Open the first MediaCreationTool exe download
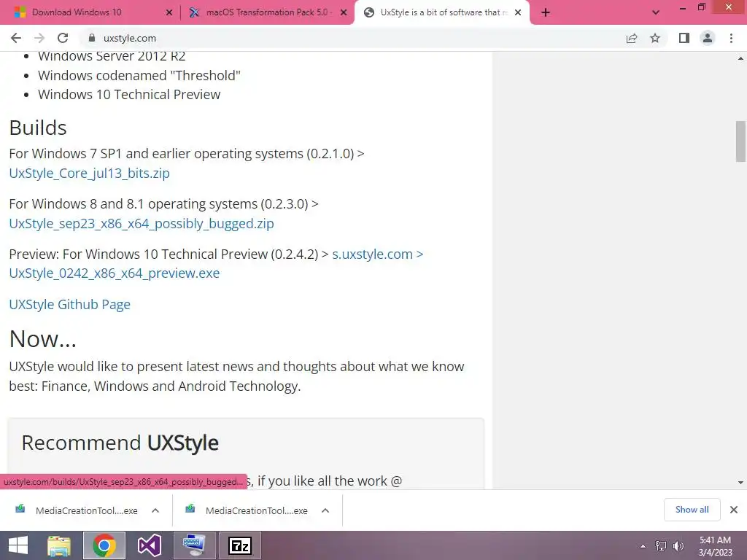Image resolution: width=747 pixels, height=560 pixels. 86,510
